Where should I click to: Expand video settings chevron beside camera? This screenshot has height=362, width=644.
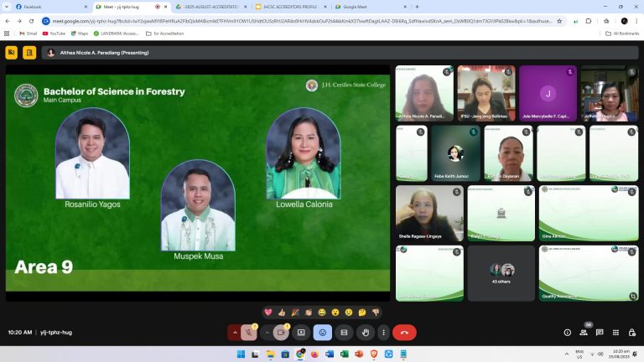[x=267, y=333]
